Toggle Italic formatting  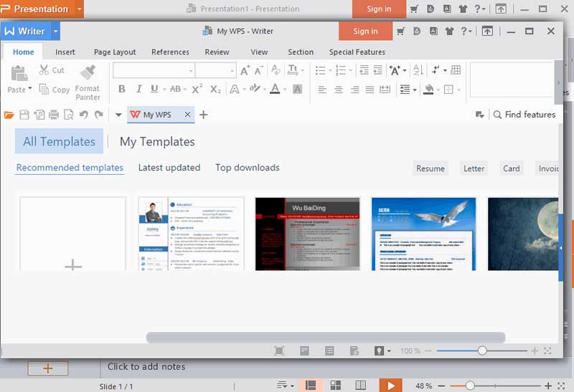click(138, 89)
